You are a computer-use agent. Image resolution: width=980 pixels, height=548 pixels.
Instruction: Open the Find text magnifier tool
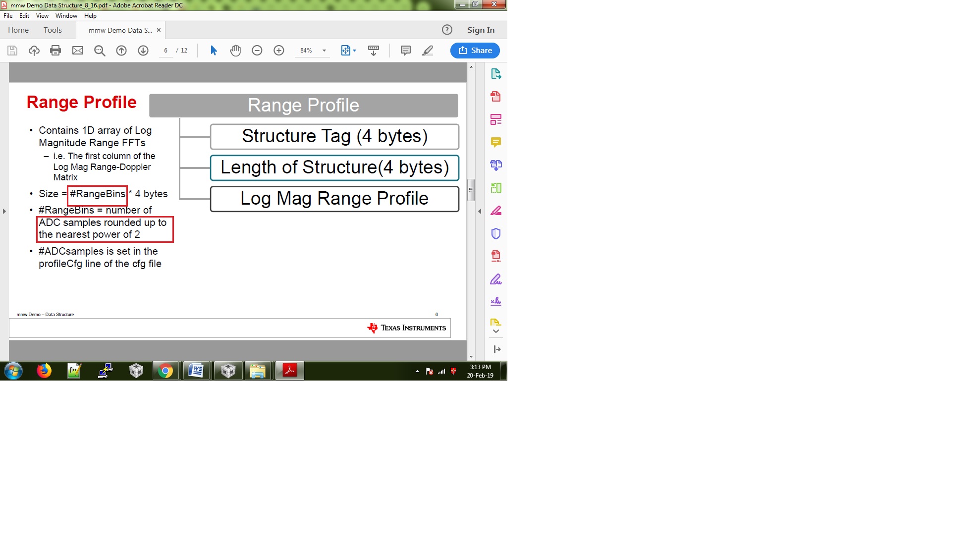[100, 51]
